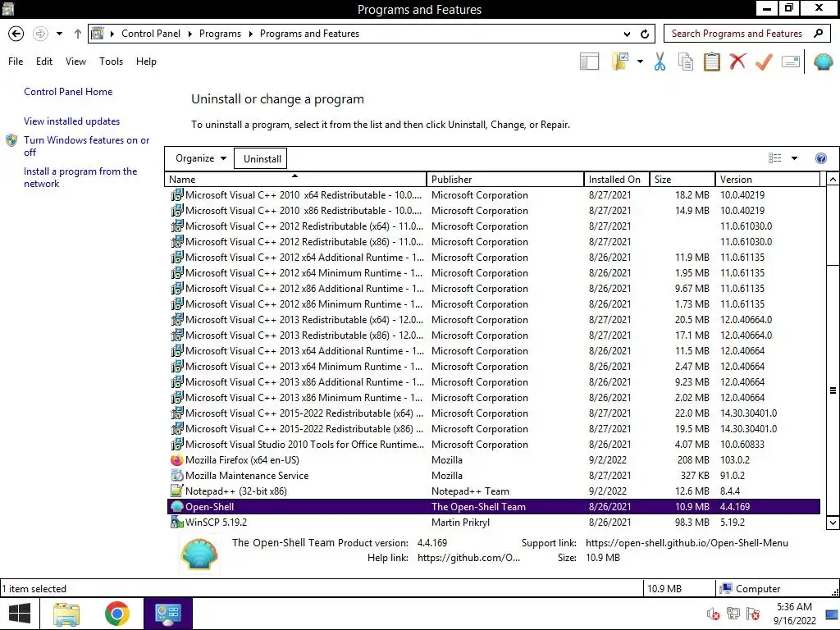
Task: Click the Cut scissors icon
Action: pyautogui.click(x=660, y=62)
